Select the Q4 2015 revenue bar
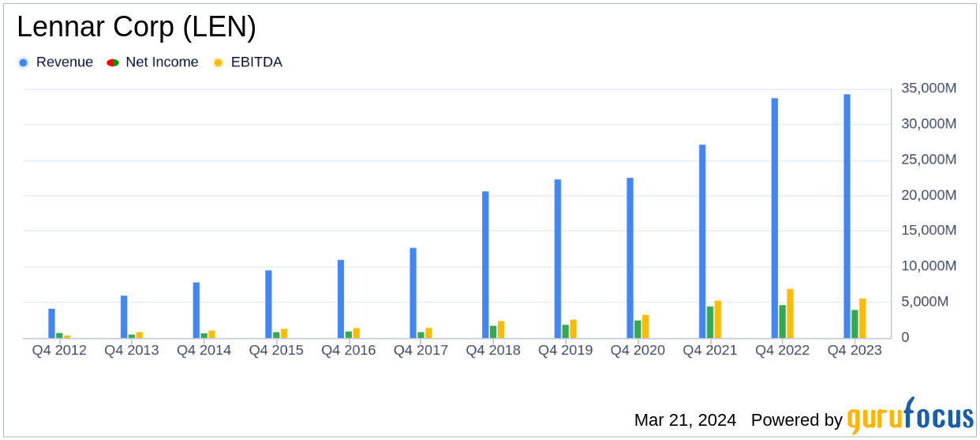The width and height of the screenshot is (980, 440). (x=268, y=304)
